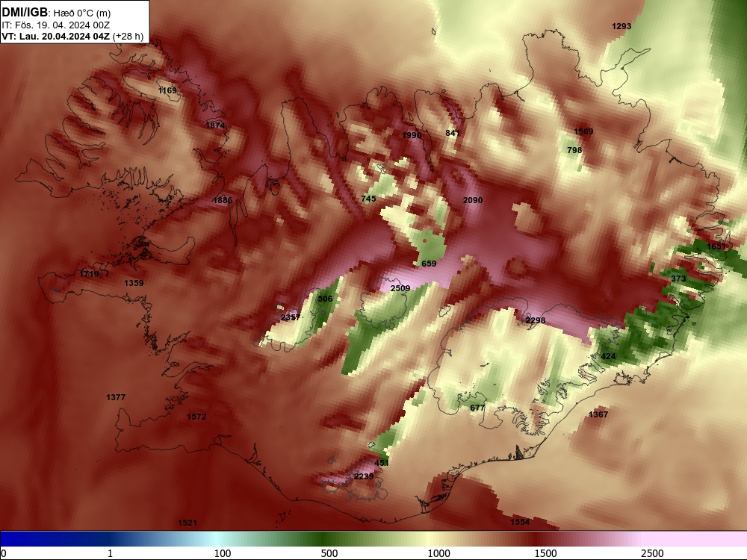
Task: Click the map value 2090
Action: pos(473,200)
